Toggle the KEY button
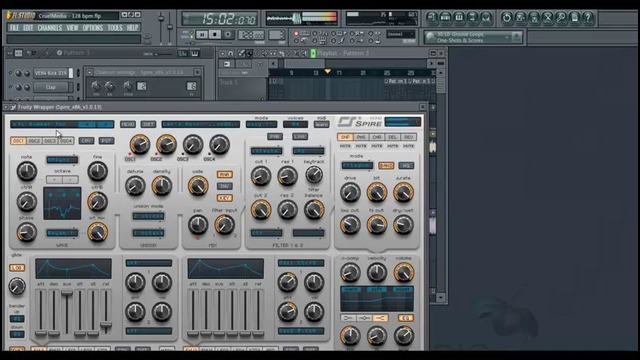 tap(224, 198)
